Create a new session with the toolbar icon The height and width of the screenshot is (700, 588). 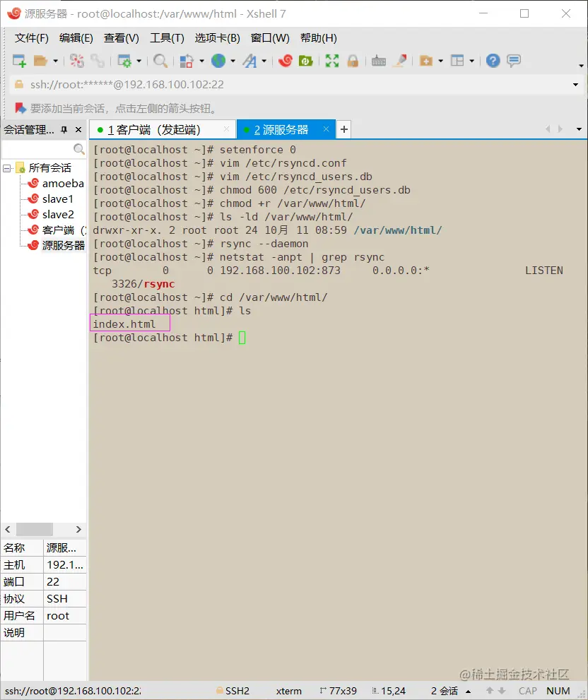(x=19, y=61)
